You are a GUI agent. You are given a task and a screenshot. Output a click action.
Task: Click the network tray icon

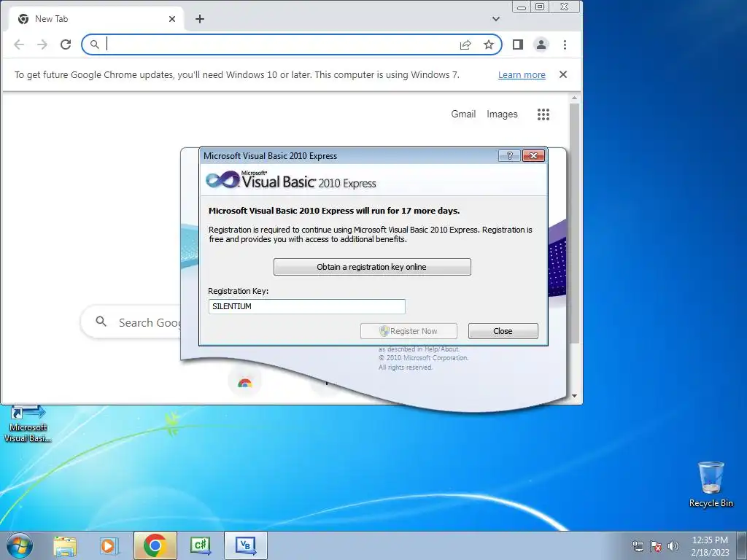(x=638, y=546)
